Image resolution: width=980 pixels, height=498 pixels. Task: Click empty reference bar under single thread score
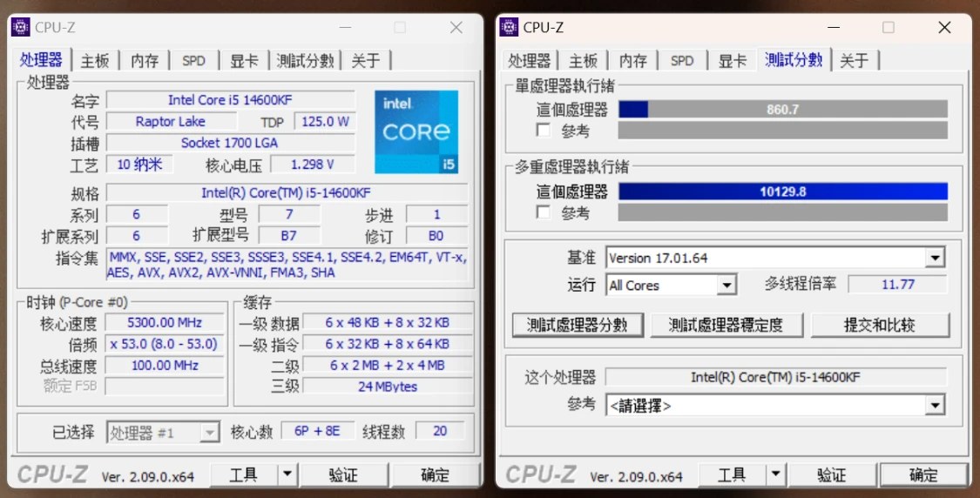[783, 130]
